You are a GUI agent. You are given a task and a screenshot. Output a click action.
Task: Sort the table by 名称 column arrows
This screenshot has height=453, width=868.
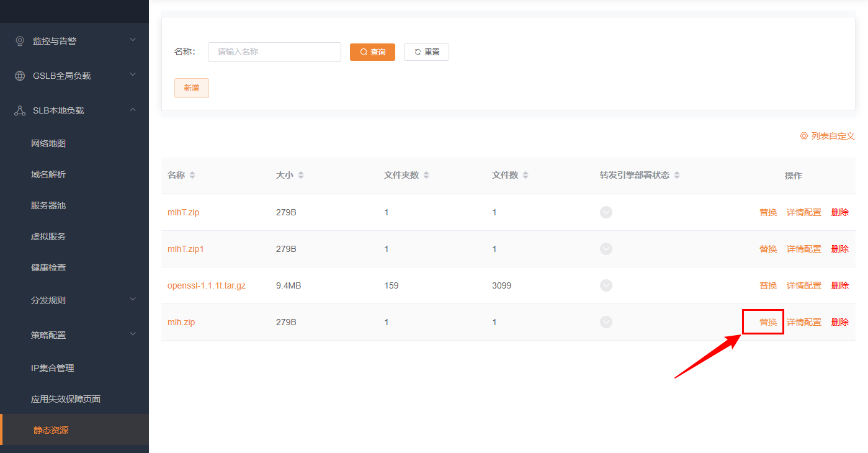point(192,176)
